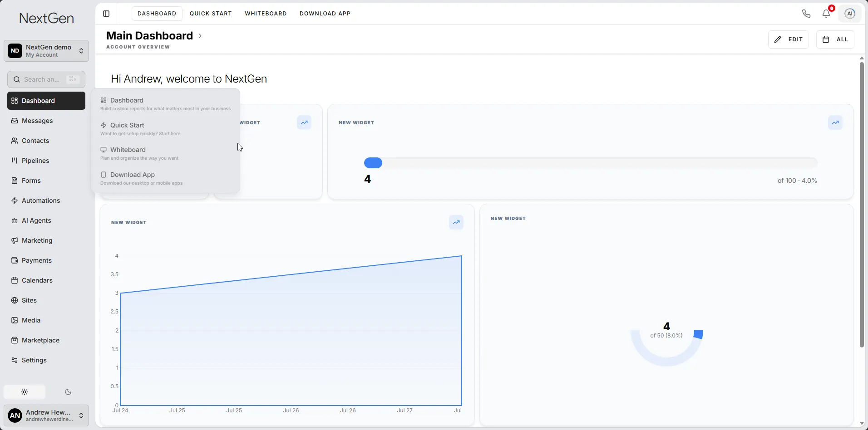Open Pipelines via its sidebar icon

[15, 161]
